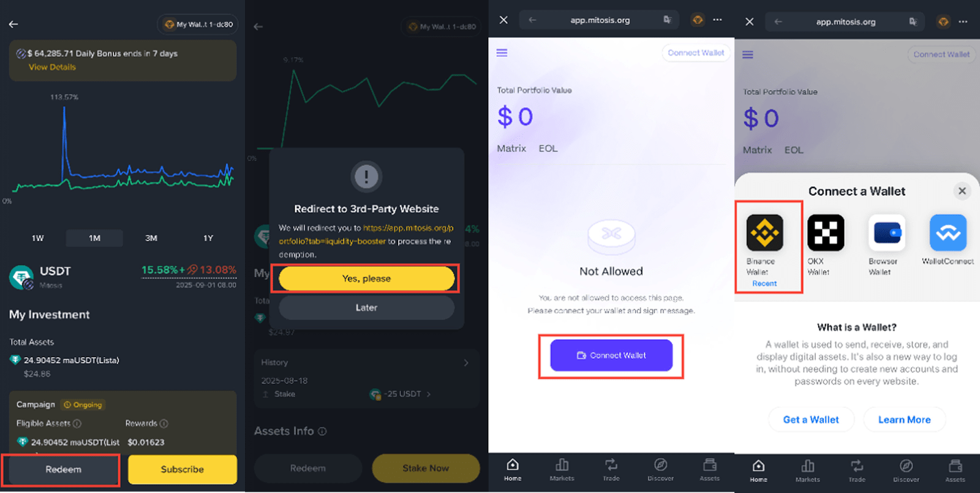Click View Details on the bonus banner
Image resolution: width=980 pixels, height=493 pixels.
point(52,67)
